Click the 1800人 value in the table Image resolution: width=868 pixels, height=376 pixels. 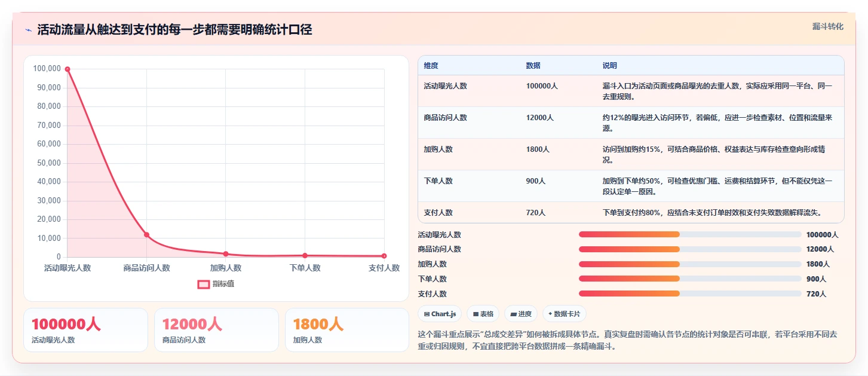[538, 149]
